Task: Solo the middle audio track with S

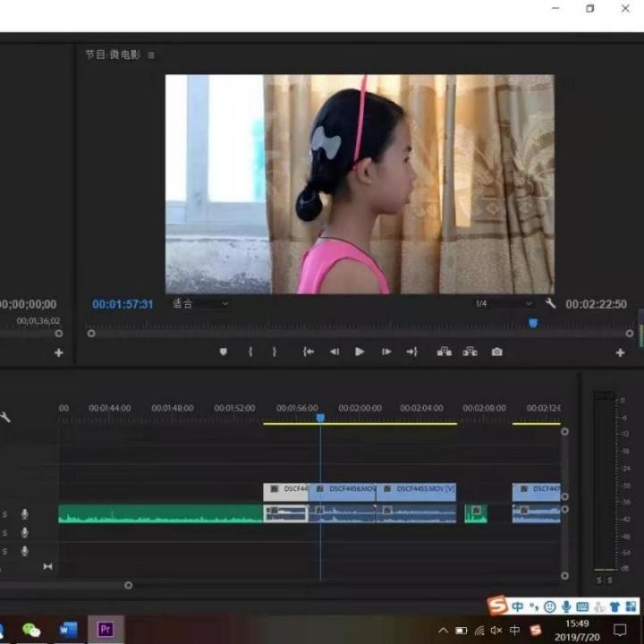Action: pyautogui.click(x=5, y=533)
